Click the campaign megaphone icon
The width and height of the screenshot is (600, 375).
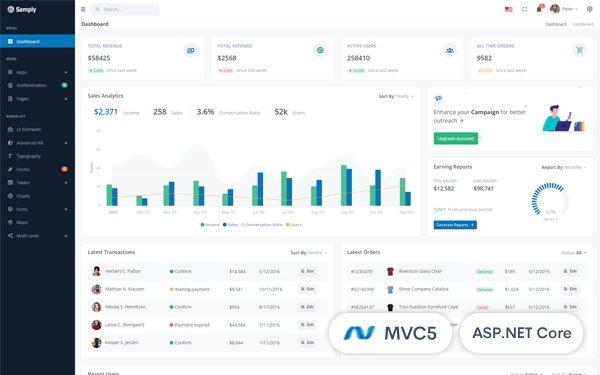[x=439, y=98]
